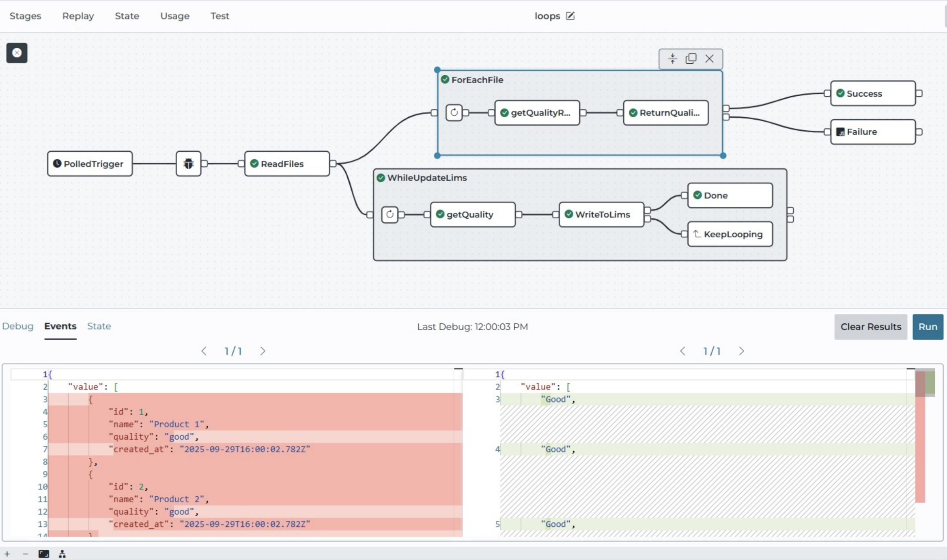
Task: Open the bottom State tab
Action: click(x=99, y=326)
